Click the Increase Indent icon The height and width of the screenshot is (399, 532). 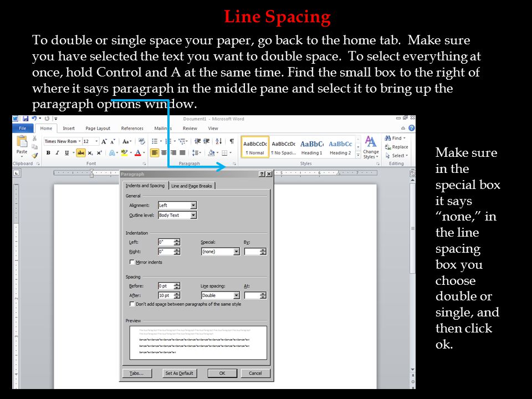(x=206, y=141)
